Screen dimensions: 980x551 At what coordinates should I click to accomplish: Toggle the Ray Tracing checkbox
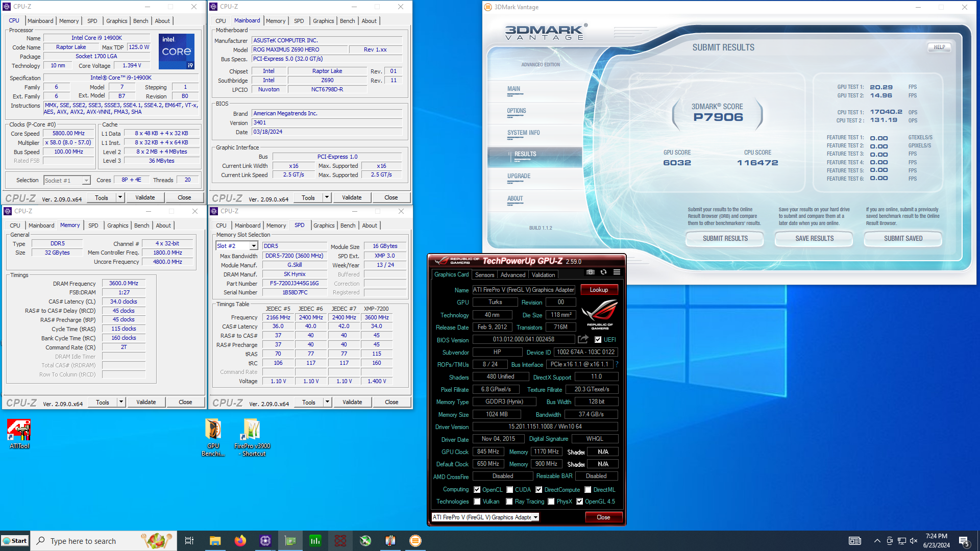tap(509, 502)
